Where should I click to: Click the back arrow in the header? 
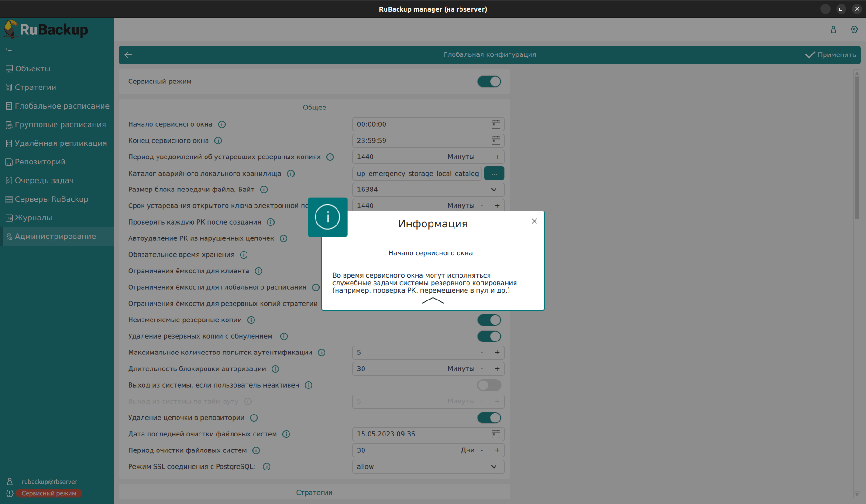pos(129,55)
